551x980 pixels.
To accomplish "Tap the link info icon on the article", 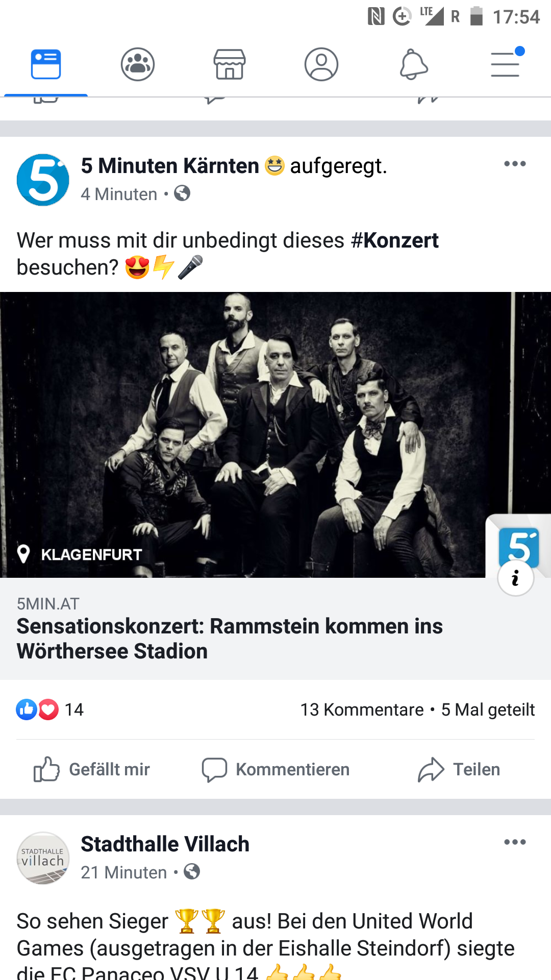I will [516, 578].
